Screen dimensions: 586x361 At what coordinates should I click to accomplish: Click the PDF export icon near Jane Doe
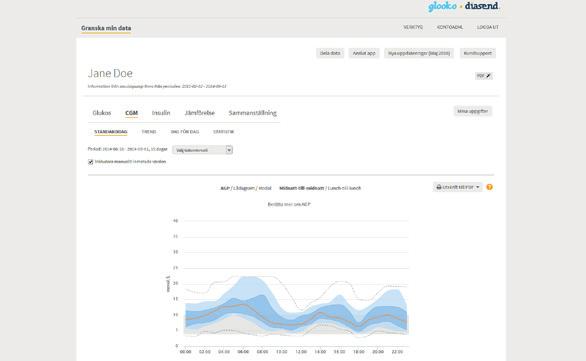click(484, 75)
